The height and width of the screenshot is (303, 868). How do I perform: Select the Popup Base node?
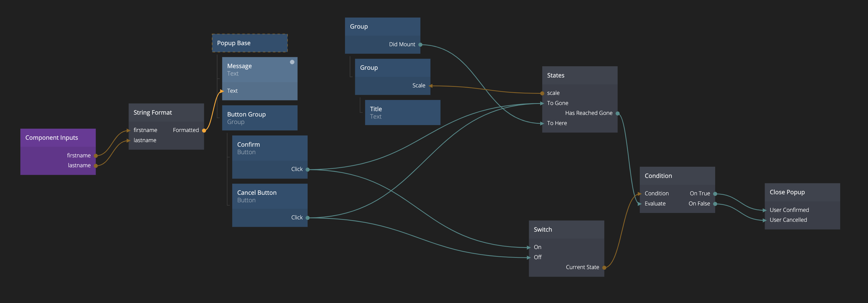click(x=249, y=43)
